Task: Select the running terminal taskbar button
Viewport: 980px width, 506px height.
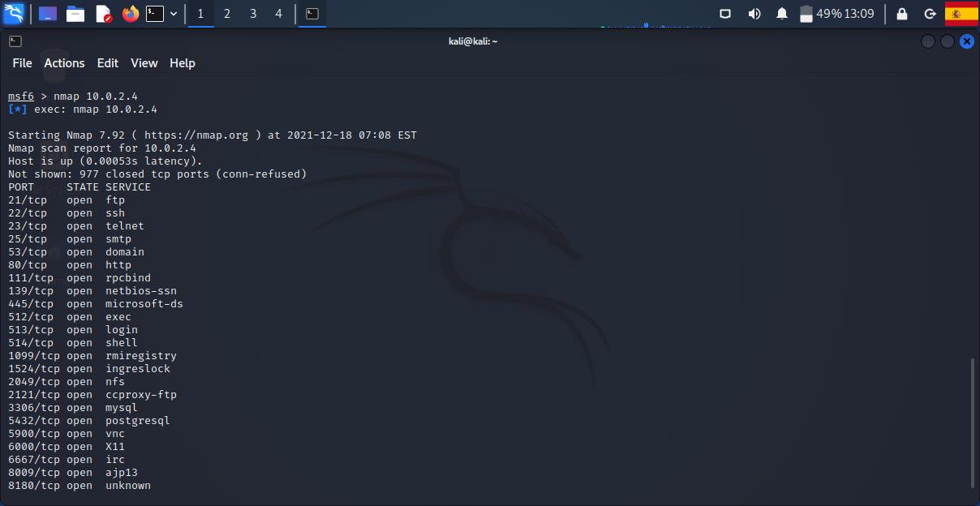Action: coord(312,14)
